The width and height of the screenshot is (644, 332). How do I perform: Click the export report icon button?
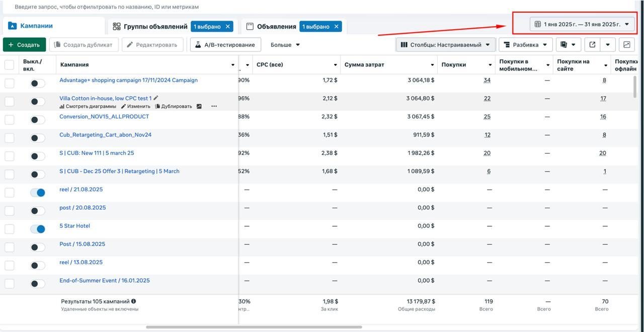click(x=592, y=45)
